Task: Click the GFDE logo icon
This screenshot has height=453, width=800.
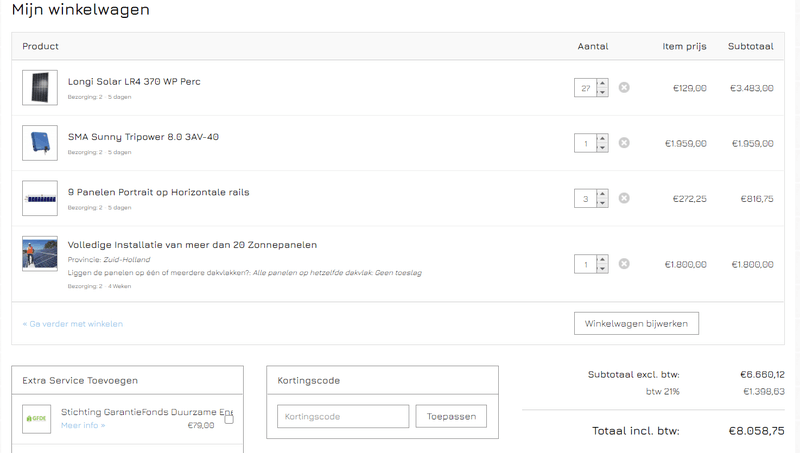Action: (x=37, y=418)
